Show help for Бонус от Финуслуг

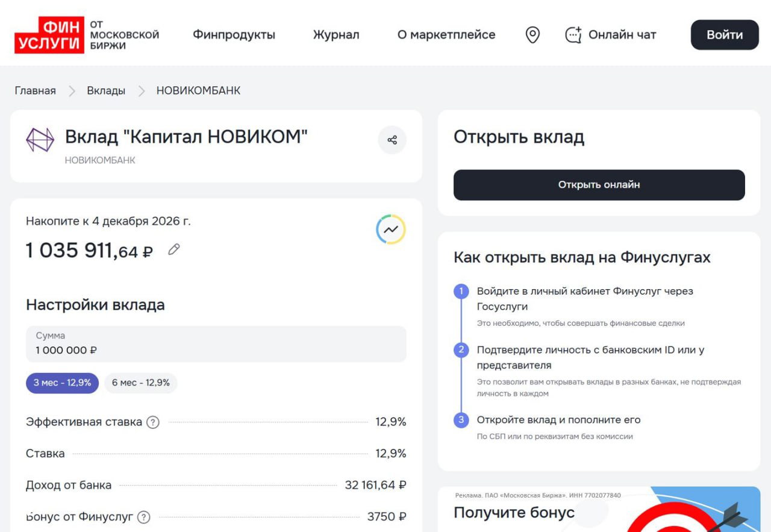(x=143, y=517)
